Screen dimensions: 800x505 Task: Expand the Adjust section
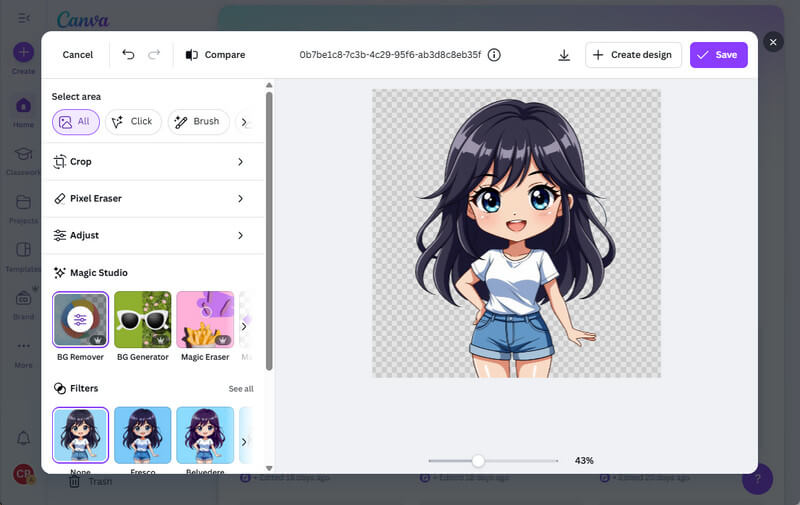pyautogui.click(x=153, y=235)
